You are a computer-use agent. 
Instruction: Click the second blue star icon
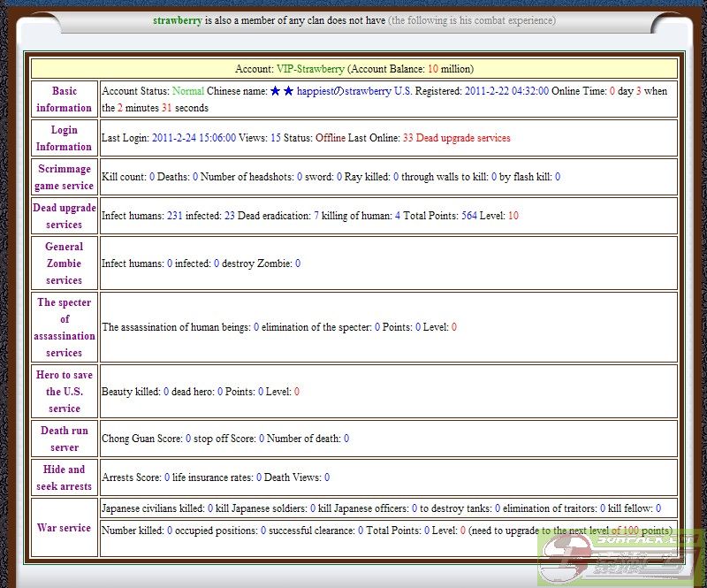point(288,91)
